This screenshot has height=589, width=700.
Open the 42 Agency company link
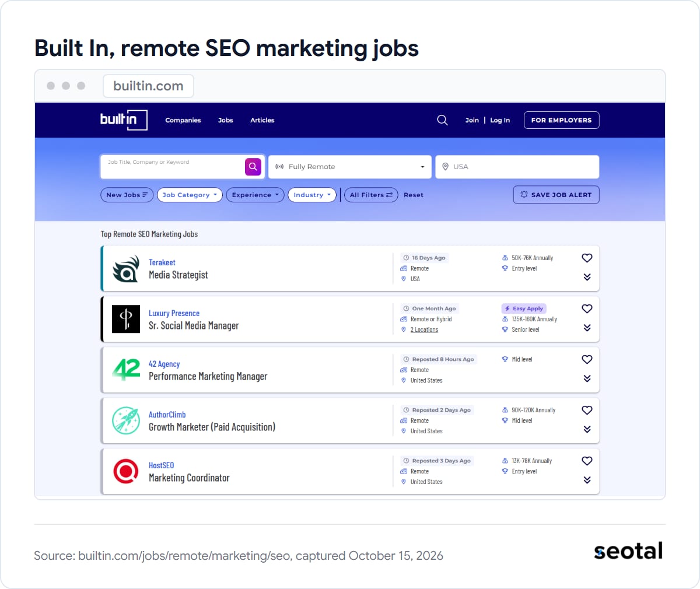click(164, 364)
